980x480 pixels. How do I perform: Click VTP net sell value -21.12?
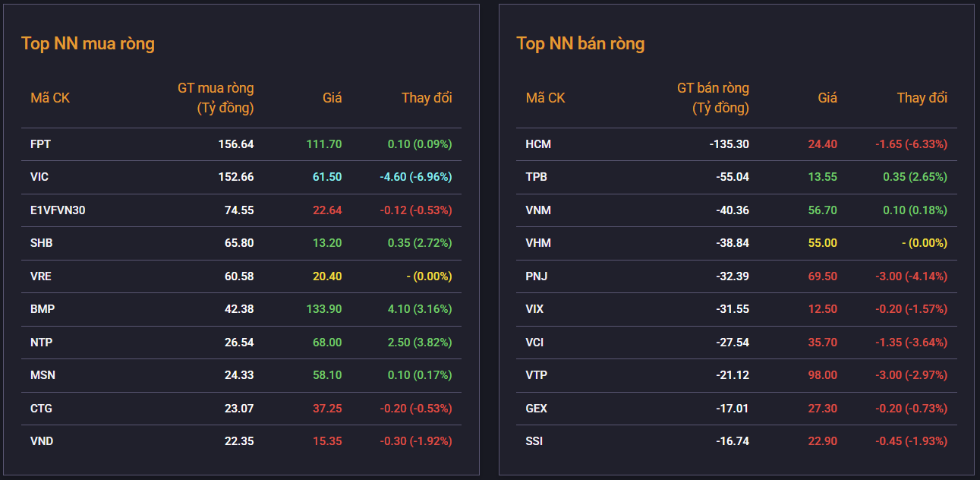pos(733,375)
